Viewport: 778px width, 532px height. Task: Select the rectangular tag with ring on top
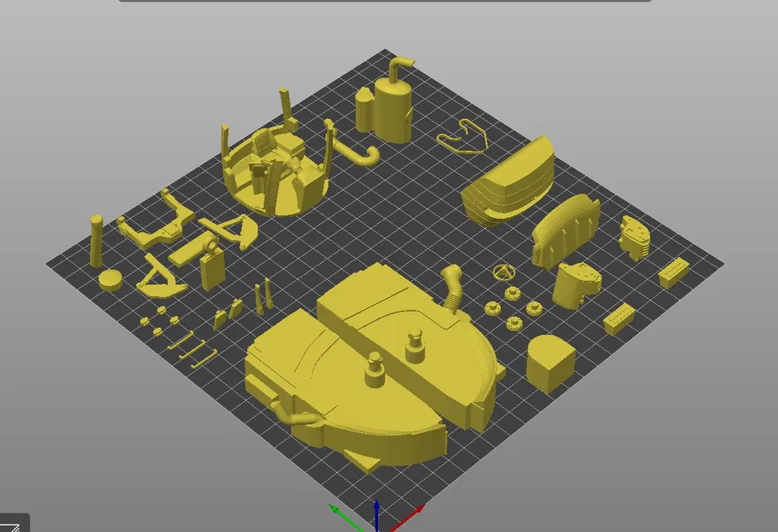[212, 261]
